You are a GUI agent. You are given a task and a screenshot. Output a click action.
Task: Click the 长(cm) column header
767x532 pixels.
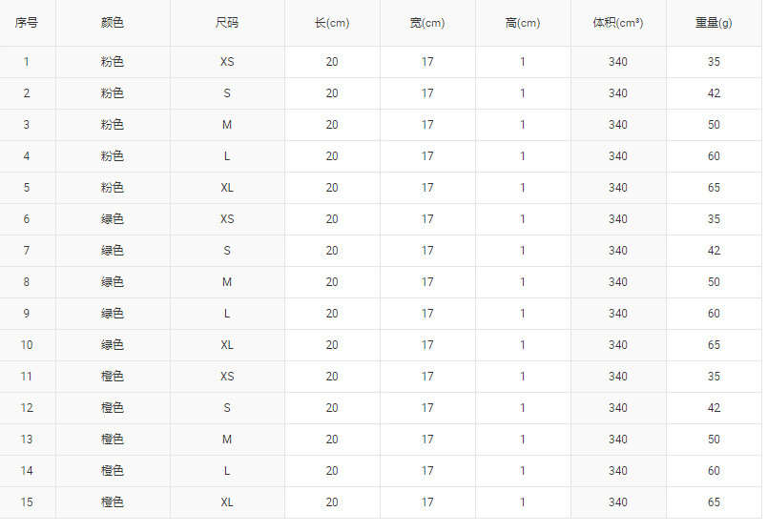coord(332,23)
